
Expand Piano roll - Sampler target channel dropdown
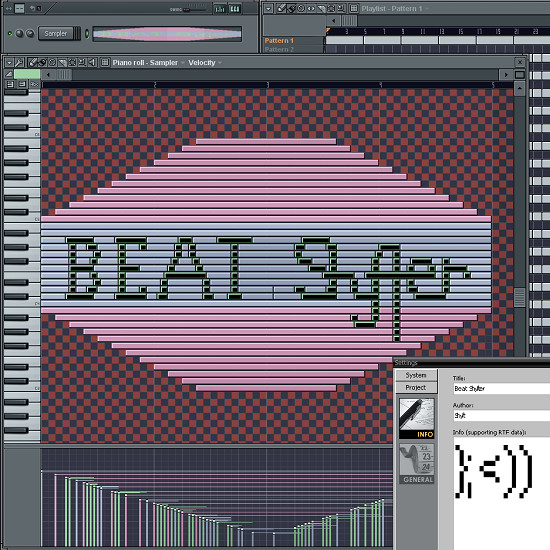pos(183,63)
